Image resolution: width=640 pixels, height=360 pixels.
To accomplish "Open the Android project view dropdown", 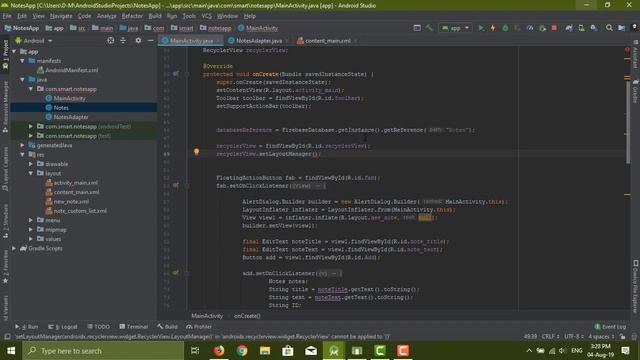I will (34, 41).
